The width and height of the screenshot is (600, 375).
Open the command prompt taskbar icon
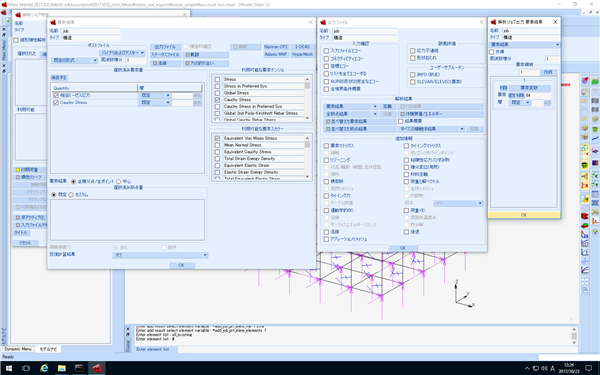pos(79,368)
